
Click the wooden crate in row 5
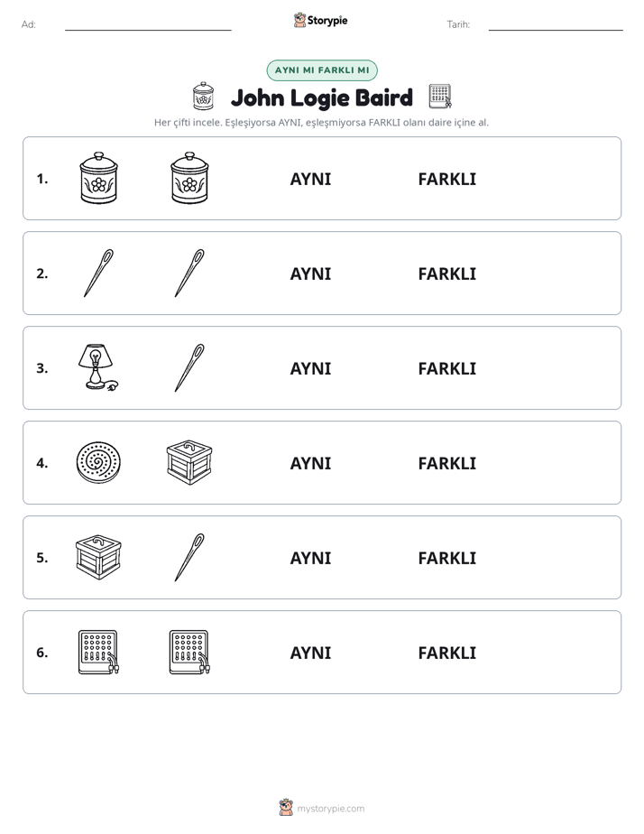[98, 557]
